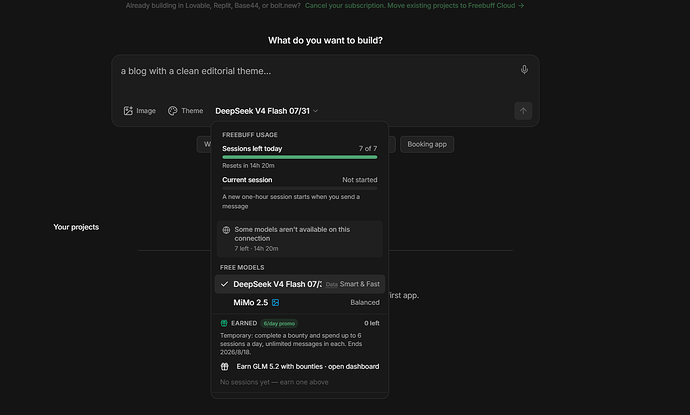The width and height of the screenshot is (690, 415).
Task: Collapse the DeepSeek V4 Flash model dropdown
Action: pos(266,111)
